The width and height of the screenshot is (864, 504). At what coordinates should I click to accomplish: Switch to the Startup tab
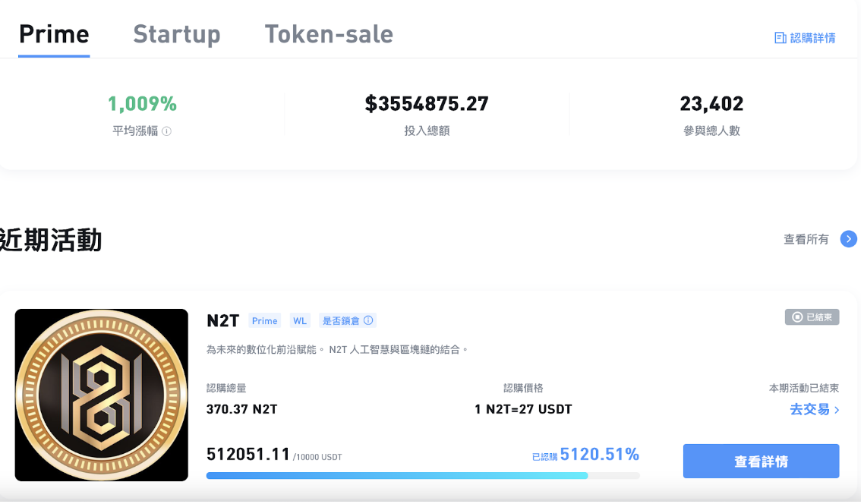(x=176, y=34)
